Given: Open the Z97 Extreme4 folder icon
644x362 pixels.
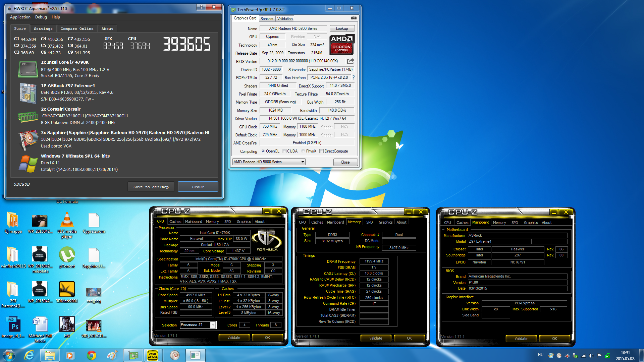Looking at the screenshot, I should click(13, 295).
